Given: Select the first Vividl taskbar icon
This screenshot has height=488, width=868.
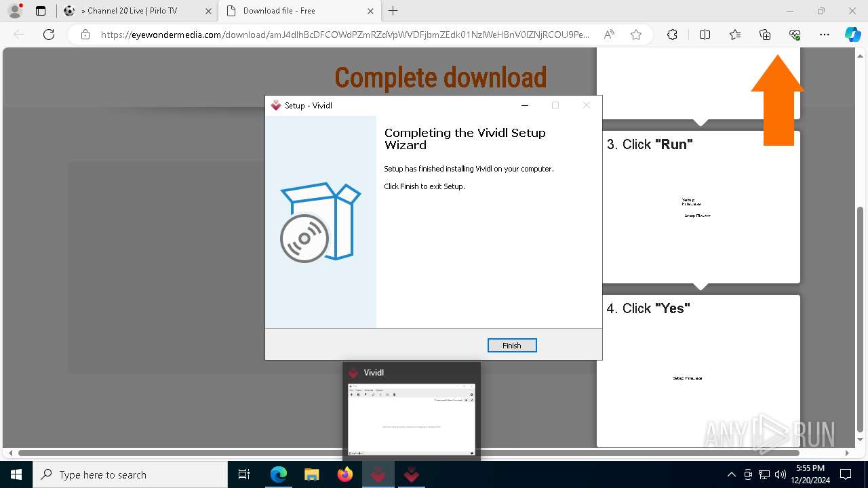Looking at the screenshot, I should 378,474.
